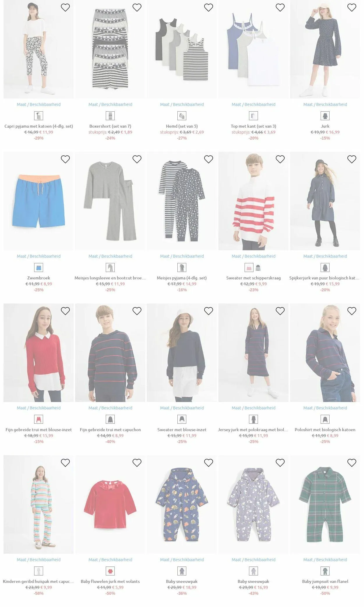The height and width of the screenshot is (607, 364).
Task: Heart the Baby fluwelen jurk product
Action: [x=137, y=463]
